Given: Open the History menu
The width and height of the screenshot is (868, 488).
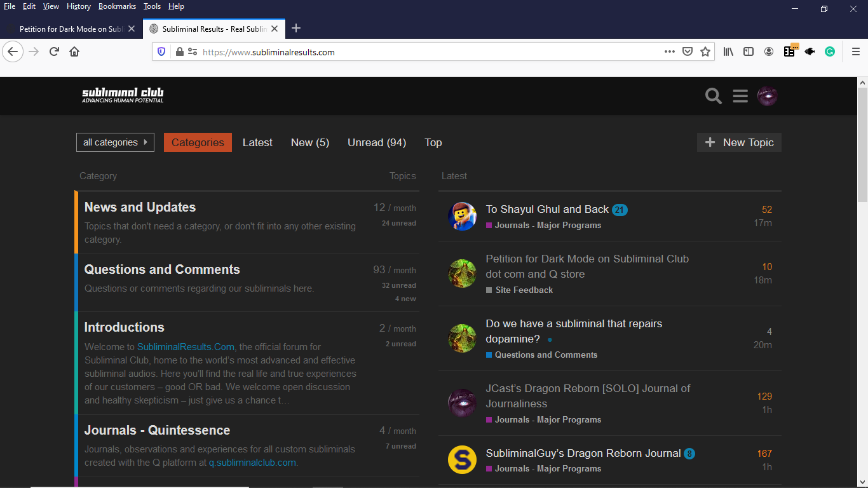Looking at the screenshot, I should point(79,6).
